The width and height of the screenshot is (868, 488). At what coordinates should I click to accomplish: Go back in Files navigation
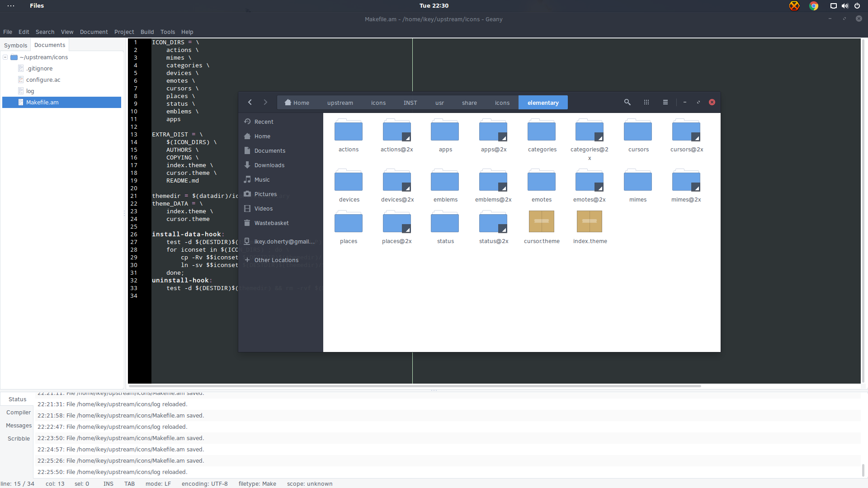(250, 102)
